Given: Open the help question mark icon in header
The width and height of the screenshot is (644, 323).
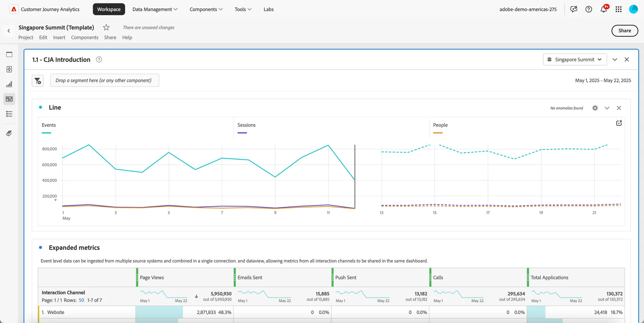Looking at the screenshot, I should (x=588, y=9).
